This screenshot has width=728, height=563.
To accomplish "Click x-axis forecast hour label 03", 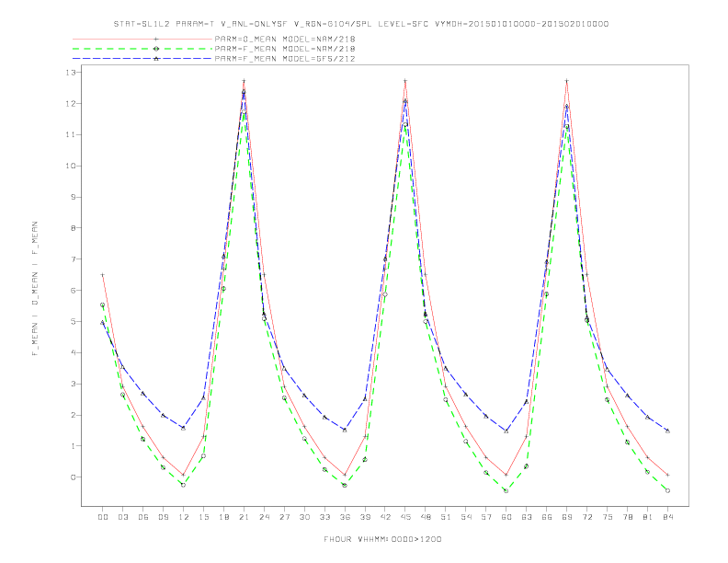I will click(122, 517).
